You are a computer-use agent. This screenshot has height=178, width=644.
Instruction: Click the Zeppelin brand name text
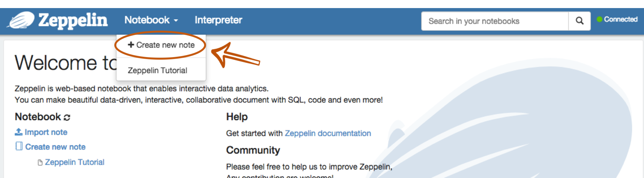click(x=73, y=20)
